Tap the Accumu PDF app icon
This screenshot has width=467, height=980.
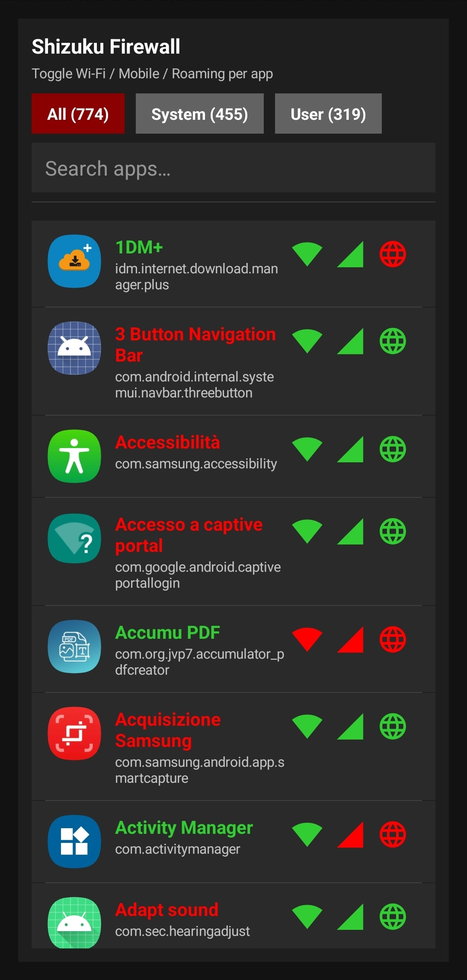pos(74,647)
